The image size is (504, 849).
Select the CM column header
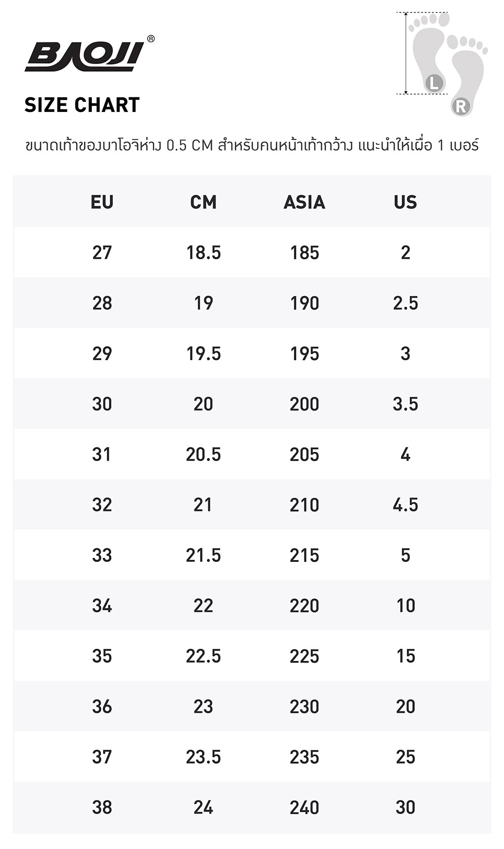pyautogui.click(x=203, y=202)
